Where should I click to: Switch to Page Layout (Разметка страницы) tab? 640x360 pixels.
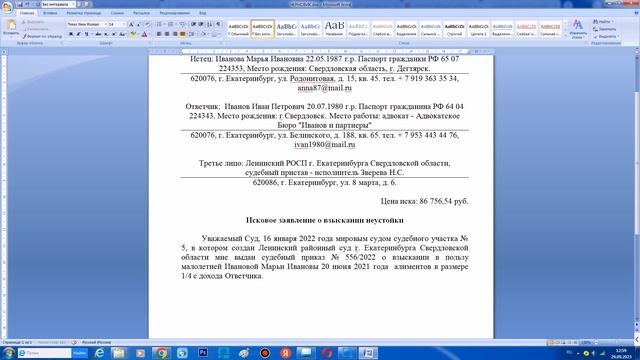(x=84, y=13)
